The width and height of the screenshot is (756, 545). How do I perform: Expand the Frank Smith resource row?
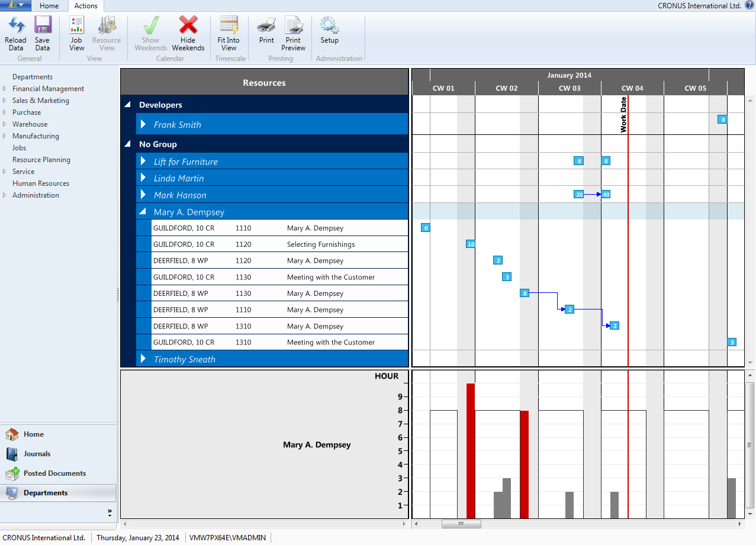142,124
